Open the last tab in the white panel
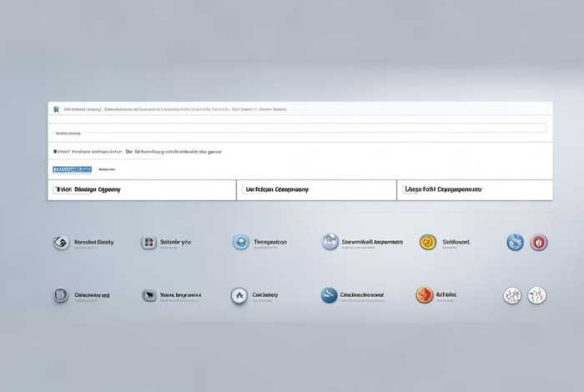 [x=475, y=190]
